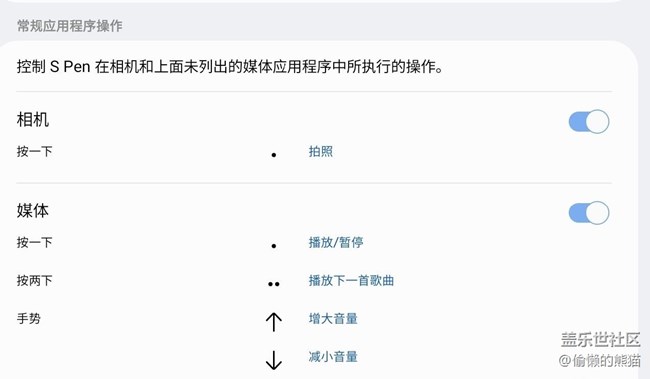Click the double dot icon beside 播放下一首歌曲

click(x=274, y=284)
